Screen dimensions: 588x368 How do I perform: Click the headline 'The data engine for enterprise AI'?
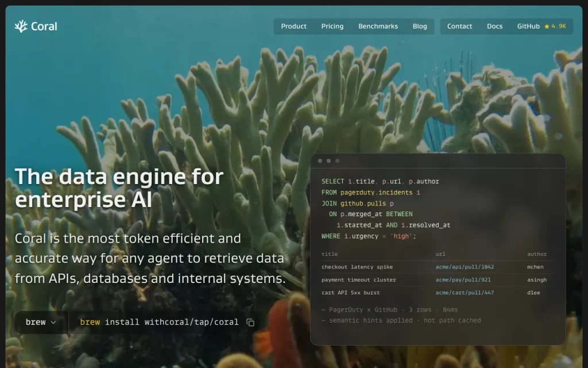pos(119,188)
